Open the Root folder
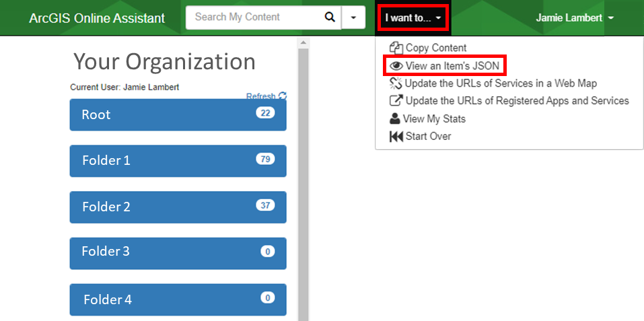The image size is (644, 321). click(x=178, y=114)
